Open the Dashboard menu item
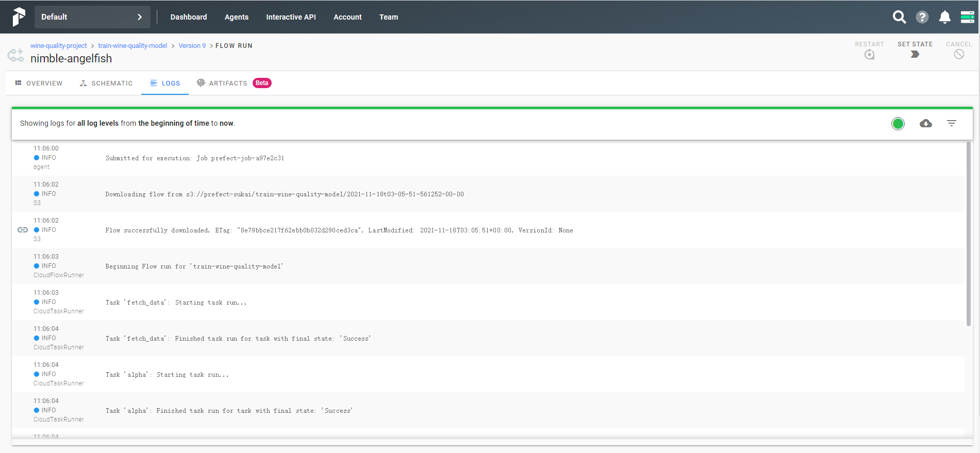Image resolution: width=980 pixels, height=453 pixels. click(x=189, y=17)
